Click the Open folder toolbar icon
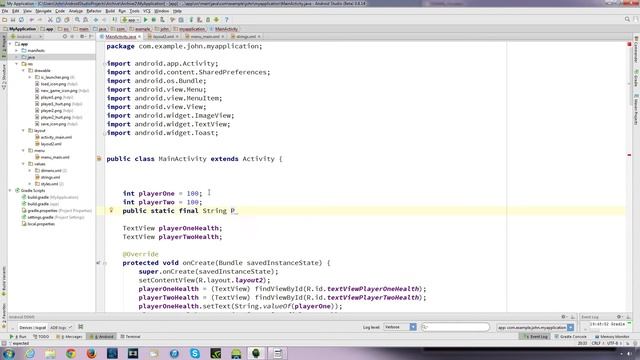 tap(4, 20)
